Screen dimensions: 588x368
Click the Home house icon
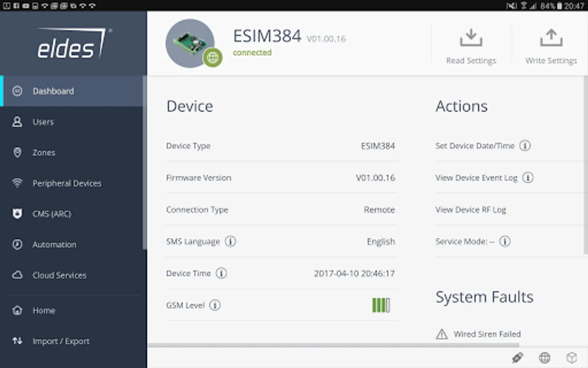[17, 310]
